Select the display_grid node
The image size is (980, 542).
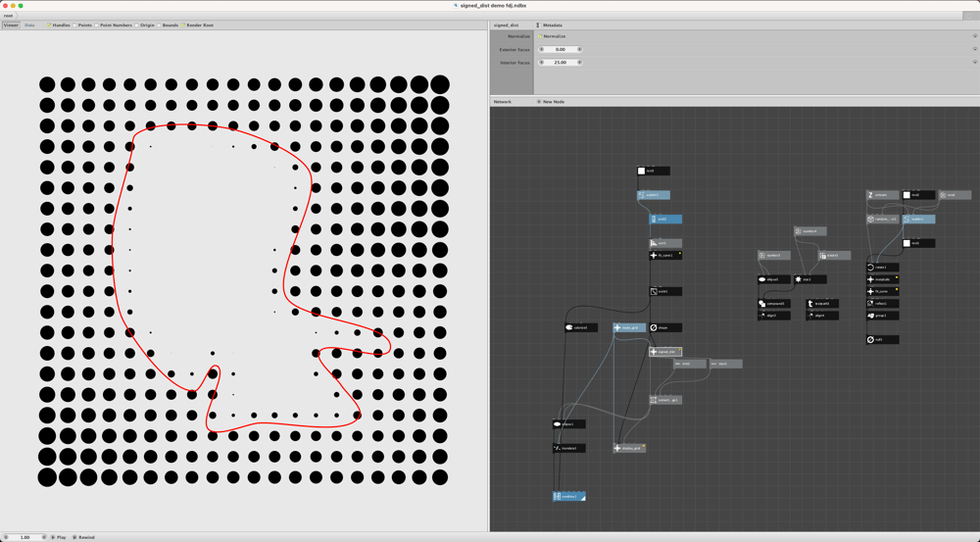click(629, 448)
